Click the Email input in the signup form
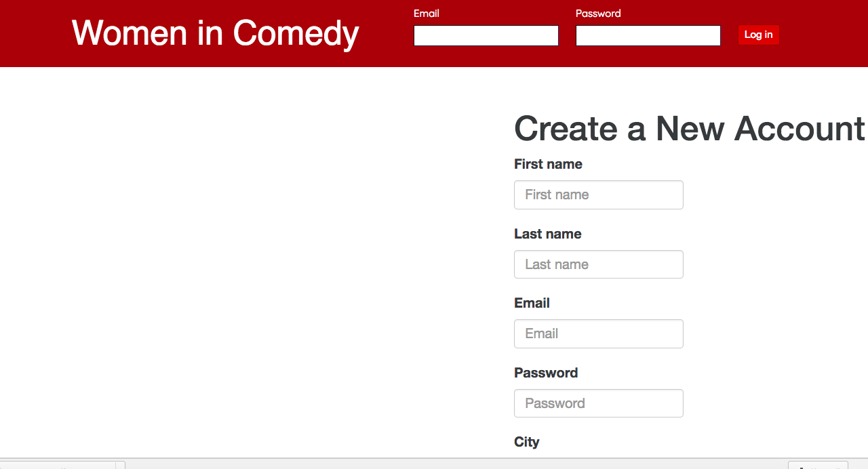This screenshot has height=469, width=868. (x=598, y=334)
